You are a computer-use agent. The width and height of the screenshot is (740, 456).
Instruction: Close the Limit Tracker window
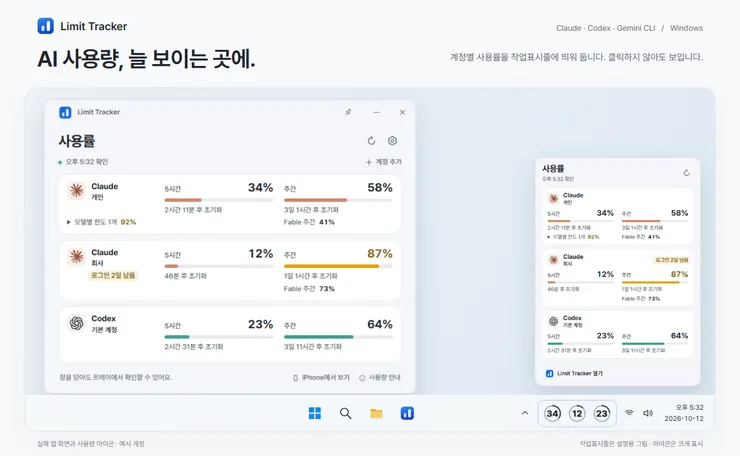coord(402,112)
